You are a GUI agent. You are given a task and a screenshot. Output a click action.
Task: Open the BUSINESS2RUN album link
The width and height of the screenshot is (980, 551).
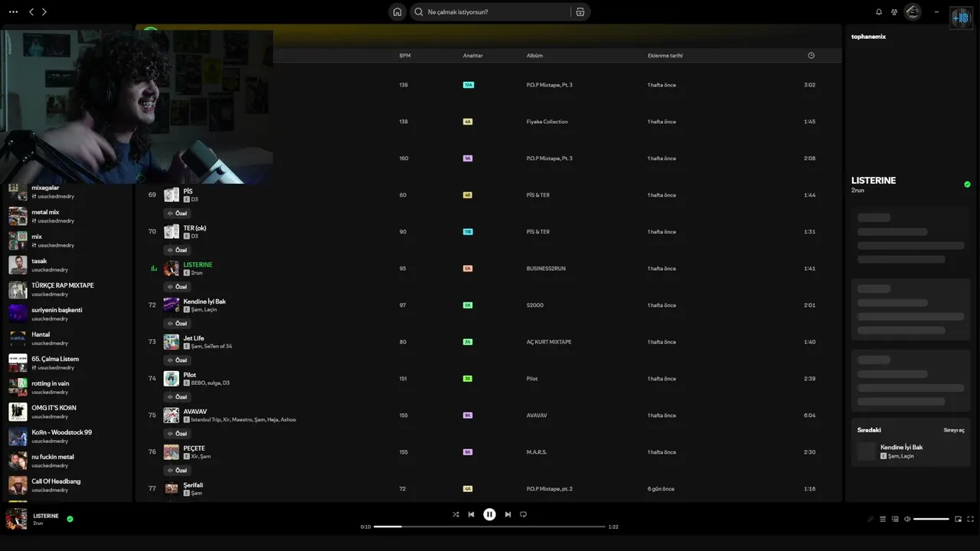tap(546, 269)
